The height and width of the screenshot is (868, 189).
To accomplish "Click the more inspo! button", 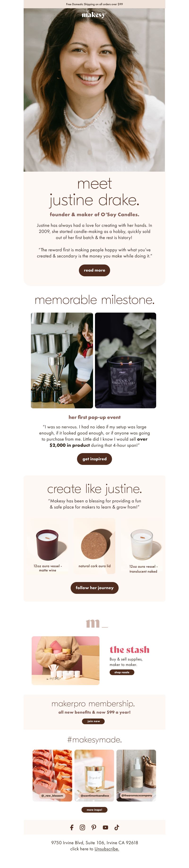I will [94, 810].
